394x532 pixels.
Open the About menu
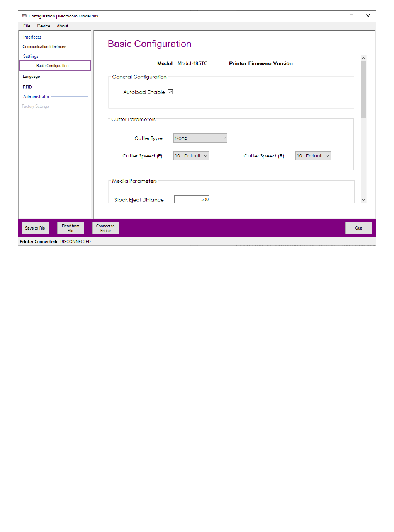63,26
